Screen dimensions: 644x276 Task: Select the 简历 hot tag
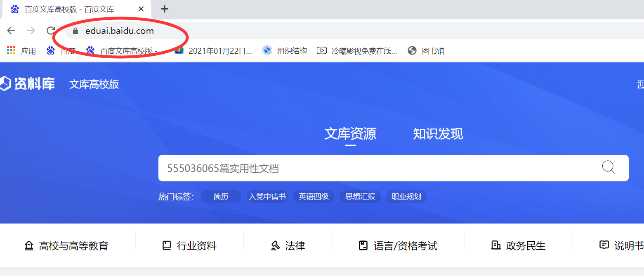click(221, 197)
